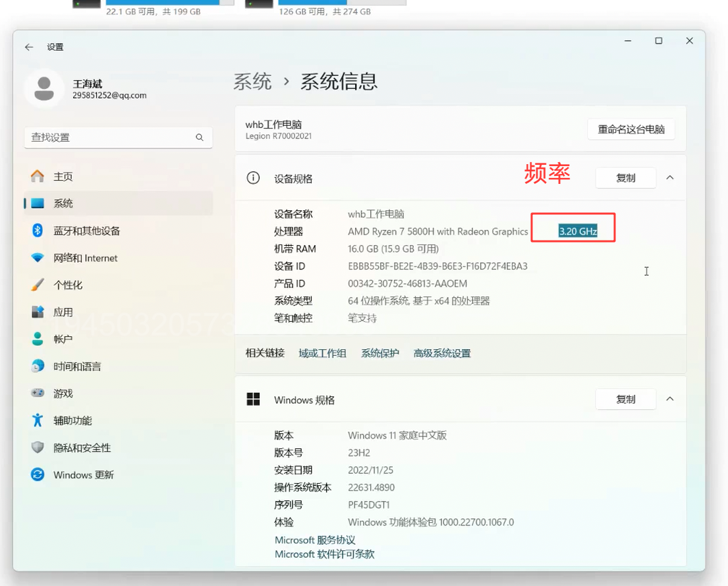
Task: Click the 蓝牙和其他设备 Bluetooth icon
Action: click(x=38, y=231)
